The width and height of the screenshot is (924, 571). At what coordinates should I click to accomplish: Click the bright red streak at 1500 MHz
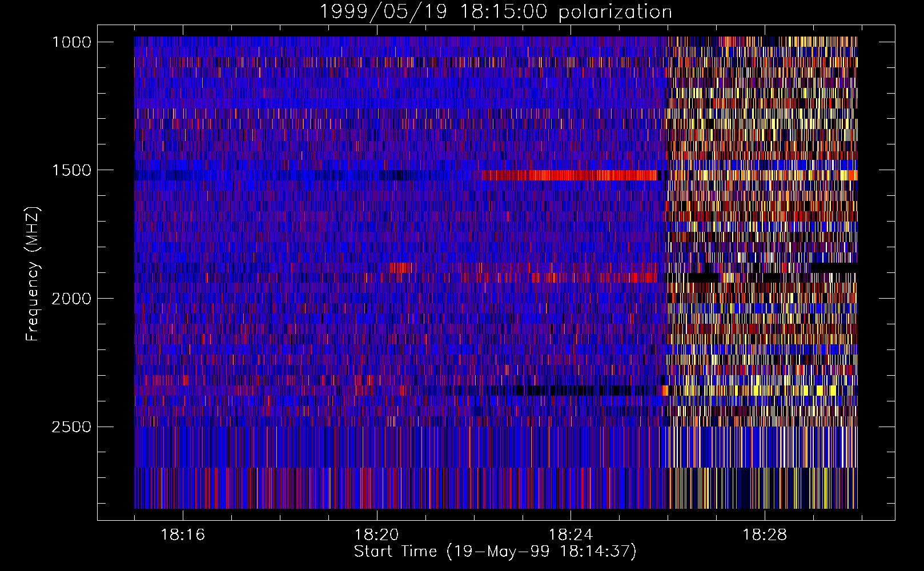571,175
